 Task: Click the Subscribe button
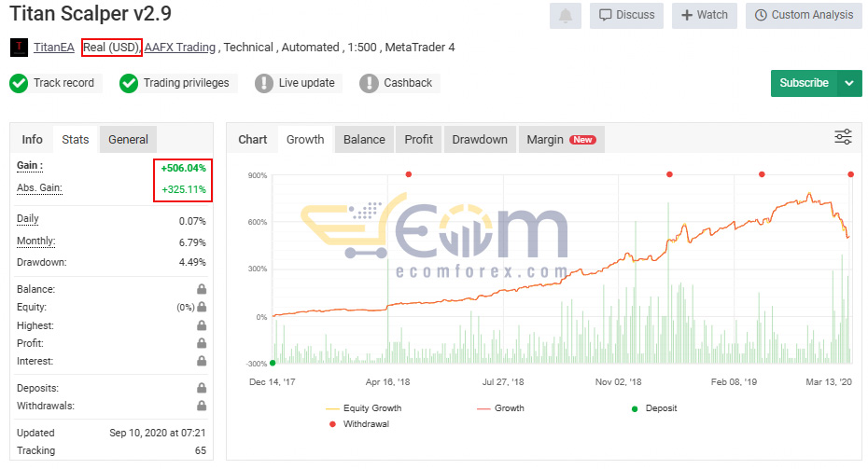click(804, 83)
